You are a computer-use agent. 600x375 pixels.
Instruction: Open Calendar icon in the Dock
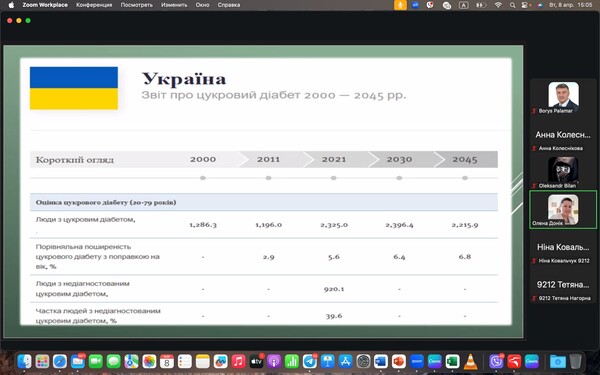167,361
